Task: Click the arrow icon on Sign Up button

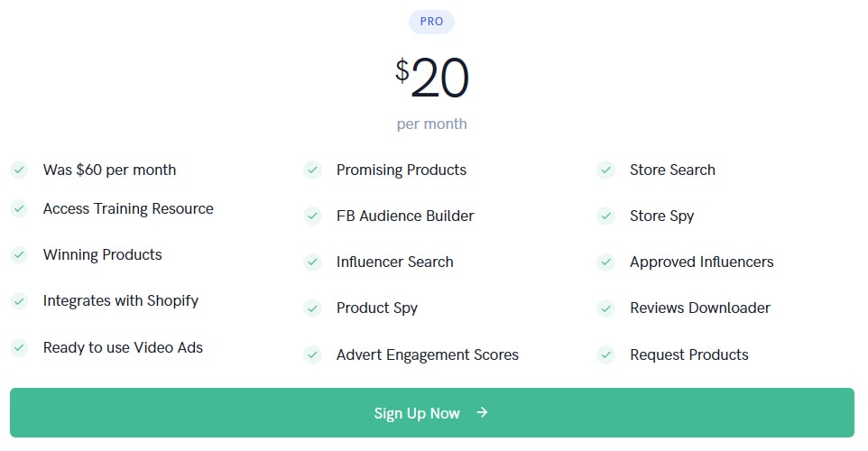Action: 483,412
